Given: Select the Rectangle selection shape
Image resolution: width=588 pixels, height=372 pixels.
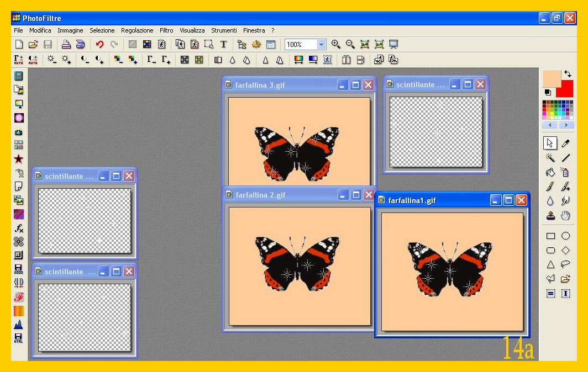Looking at the screenshot, I should click(550, 236).
